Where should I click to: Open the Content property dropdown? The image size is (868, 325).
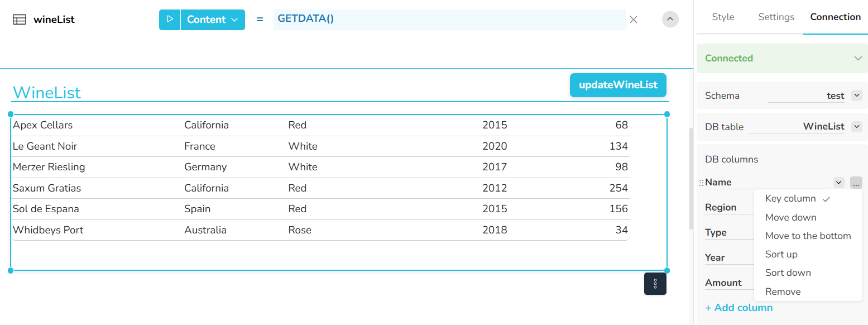tap(213, 20)
